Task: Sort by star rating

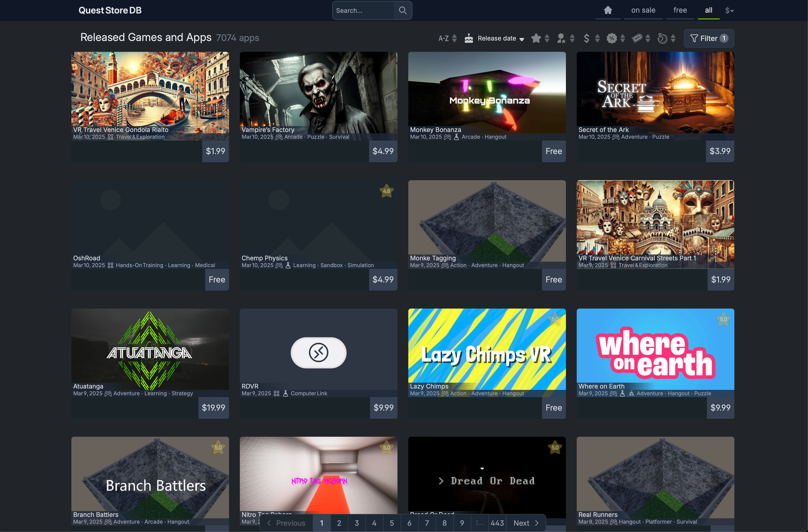Action: (x=536, y=38)
